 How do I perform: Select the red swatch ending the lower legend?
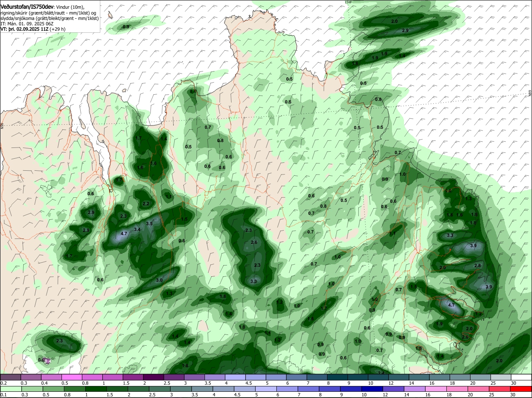tap(522, 389)
